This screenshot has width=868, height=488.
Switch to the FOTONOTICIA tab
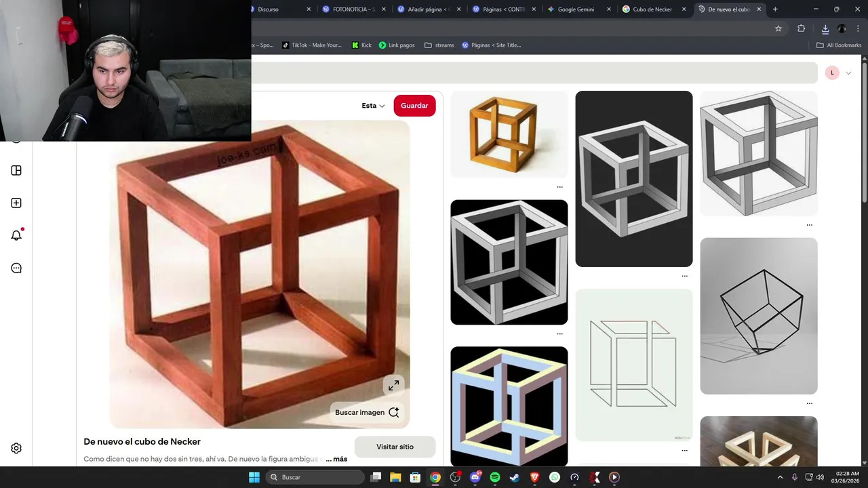point(353,9)
